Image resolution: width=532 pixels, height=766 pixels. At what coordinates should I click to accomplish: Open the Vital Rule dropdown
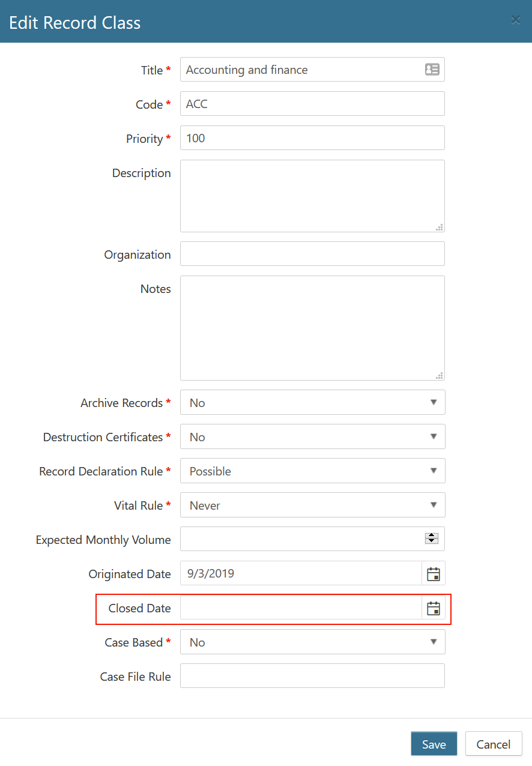[x=312, y=505]
